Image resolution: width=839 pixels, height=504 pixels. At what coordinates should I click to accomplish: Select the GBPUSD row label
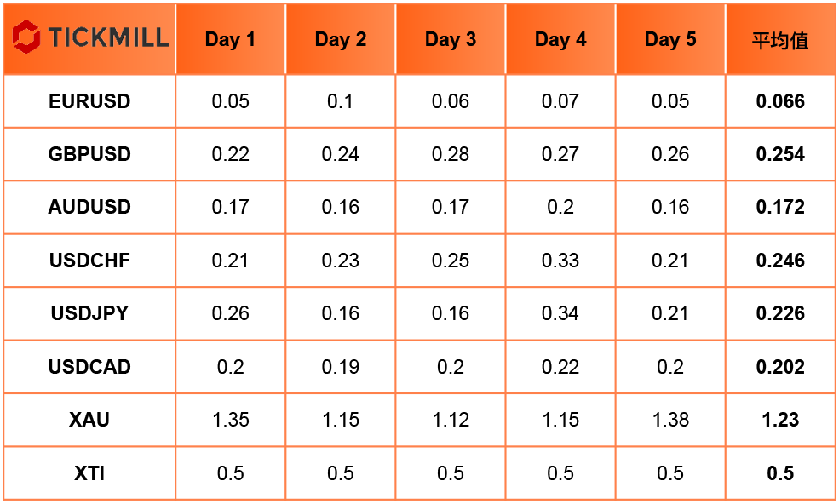(x=89, y=154)
